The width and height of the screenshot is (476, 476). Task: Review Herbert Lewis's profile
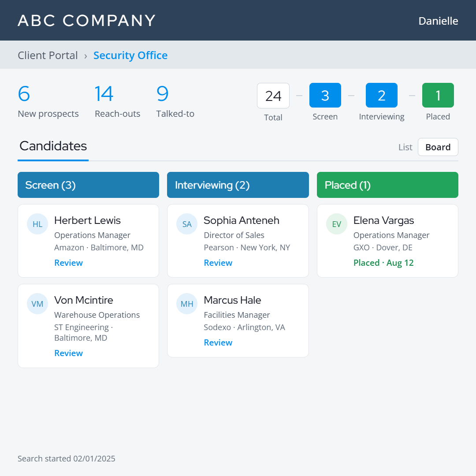(x=69, y=263)
